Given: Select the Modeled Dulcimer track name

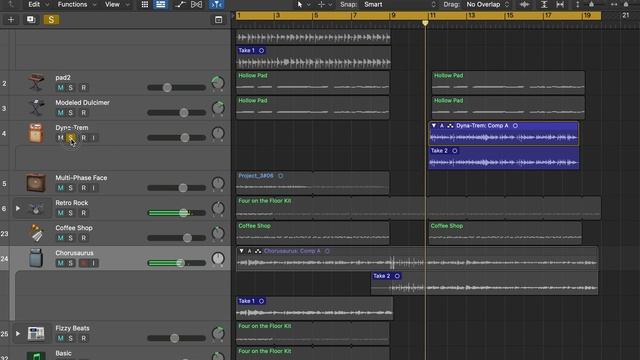Looking at the screenshot, I should coord(82,102).
